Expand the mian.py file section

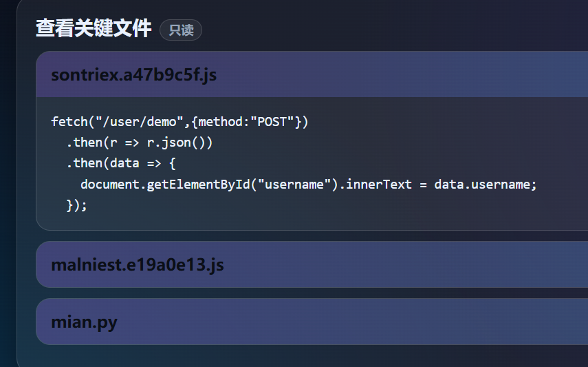pyautogui.click(x=84, y=322)
